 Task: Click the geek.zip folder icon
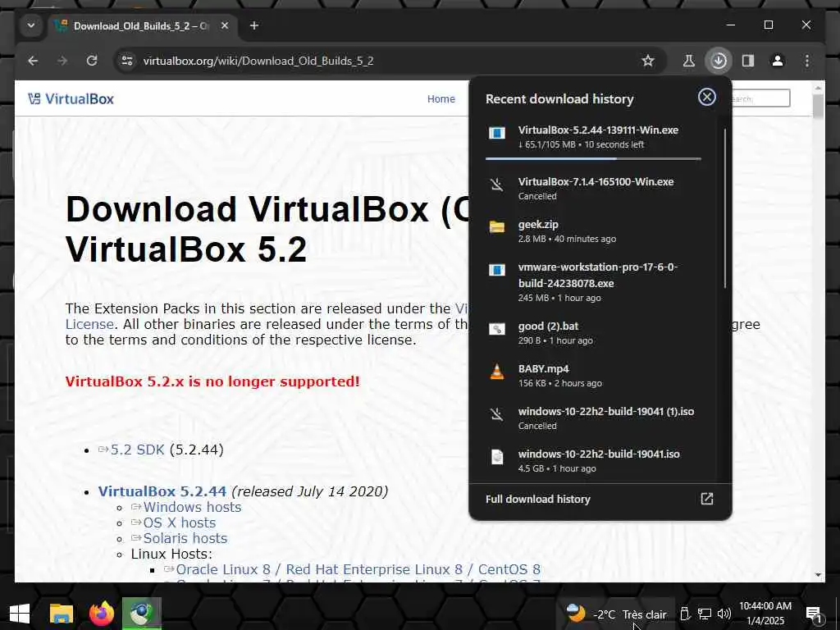coord(496,226)
